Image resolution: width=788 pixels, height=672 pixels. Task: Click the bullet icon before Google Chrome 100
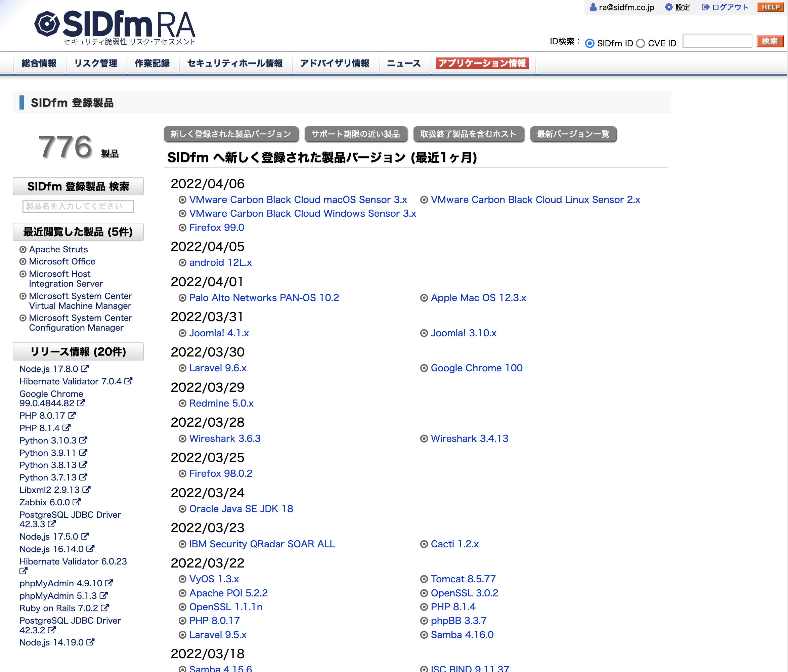click(x=424, y=368)
